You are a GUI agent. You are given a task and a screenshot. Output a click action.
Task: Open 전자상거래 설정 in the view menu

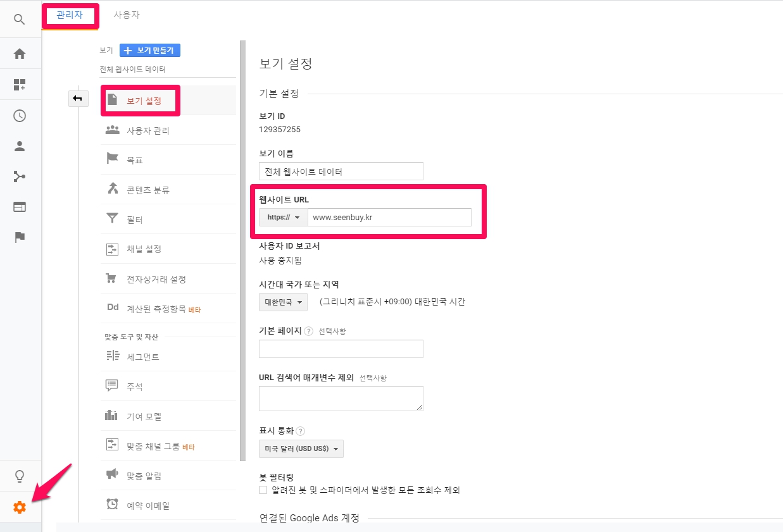[x=156, y=279]
